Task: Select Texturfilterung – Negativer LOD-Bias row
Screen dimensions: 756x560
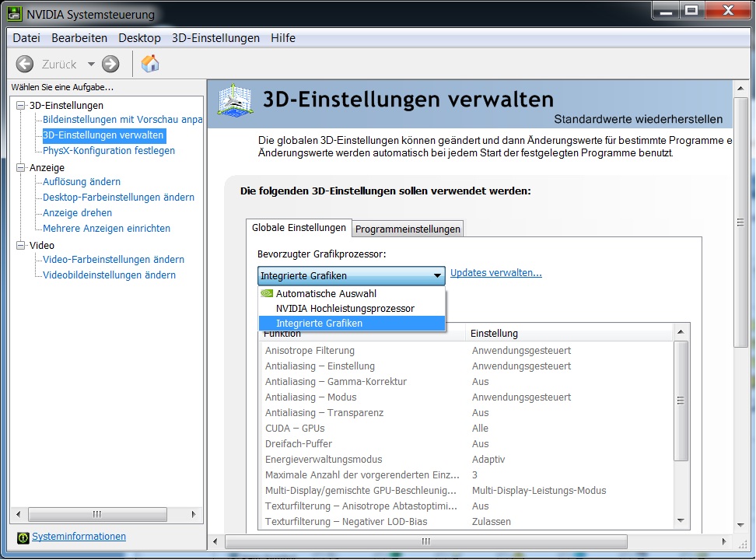Action: (466, 521)
